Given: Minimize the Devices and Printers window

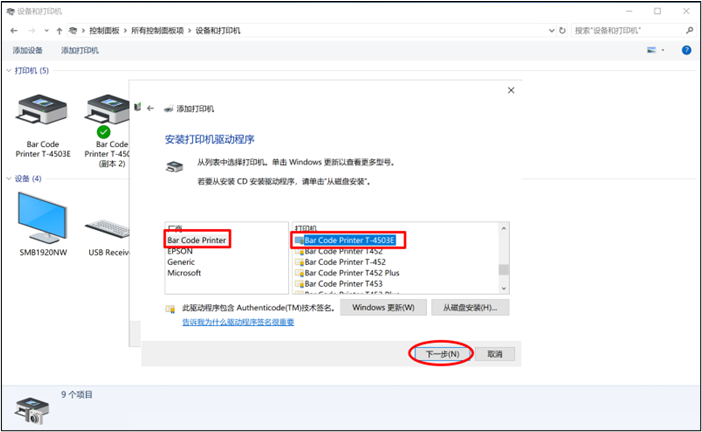Looking at the screenshot, I should [629, 11].
